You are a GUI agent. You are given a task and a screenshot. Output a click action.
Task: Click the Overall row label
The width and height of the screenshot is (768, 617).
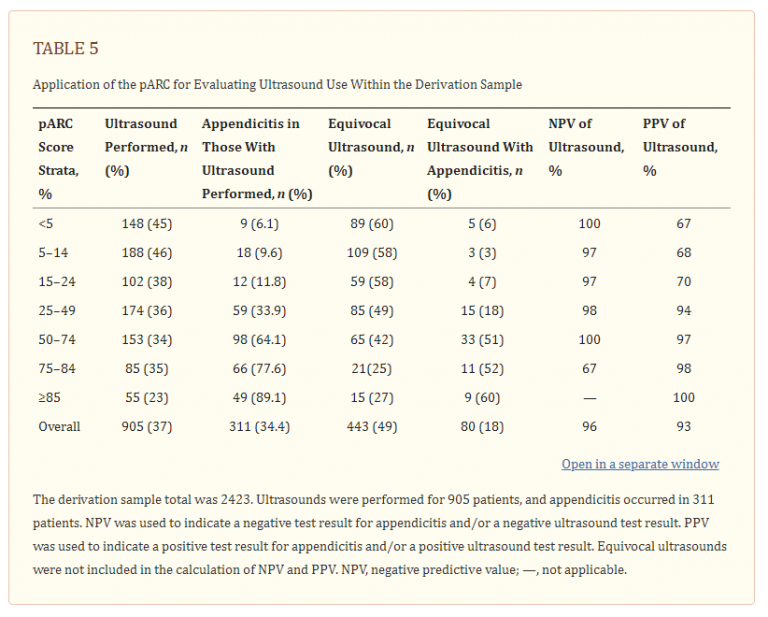tap(59, 427)
